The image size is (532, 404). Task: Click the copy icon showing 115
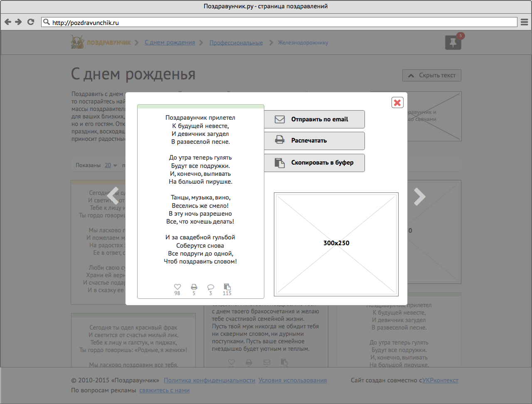pyautogui.click(x=227, y=287)
